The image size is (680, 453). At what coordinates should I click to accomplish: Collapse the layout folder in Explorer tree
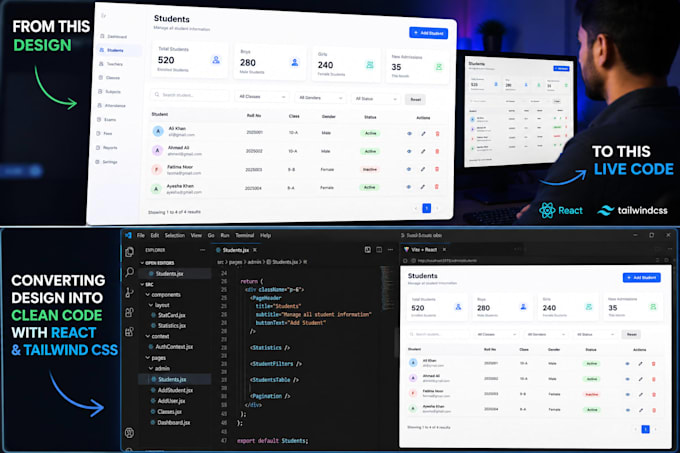point(159,305)
